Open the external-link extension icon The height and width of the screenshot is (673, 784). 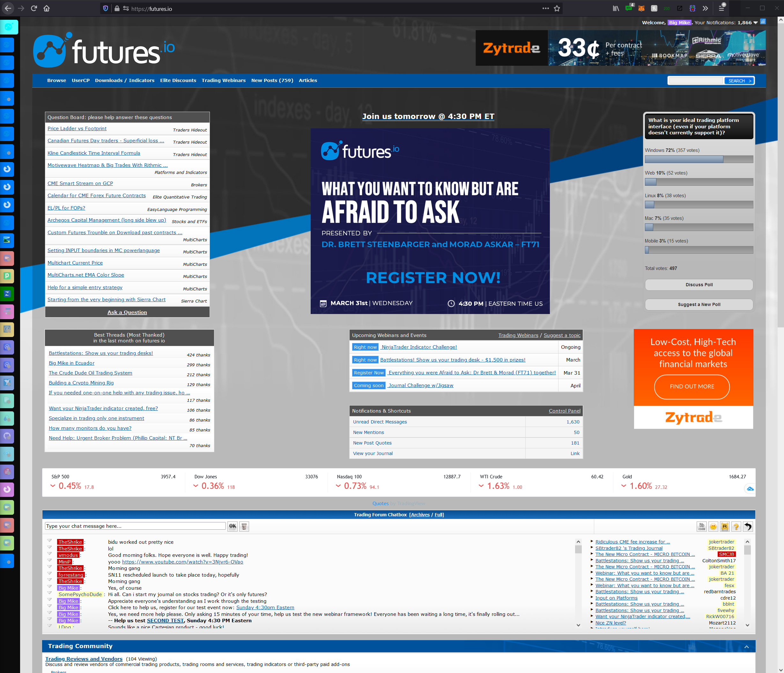(680, 8)
